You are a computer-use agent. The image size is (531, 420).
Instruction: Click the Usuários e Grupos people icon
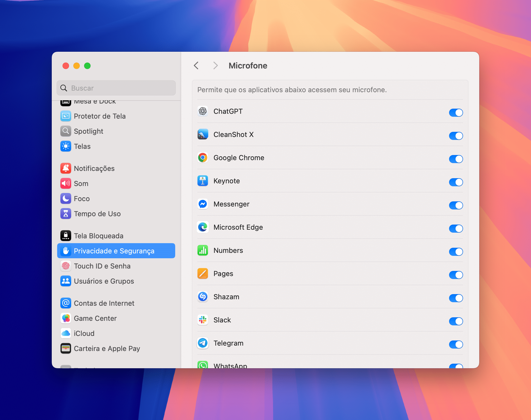pos(66,281)
